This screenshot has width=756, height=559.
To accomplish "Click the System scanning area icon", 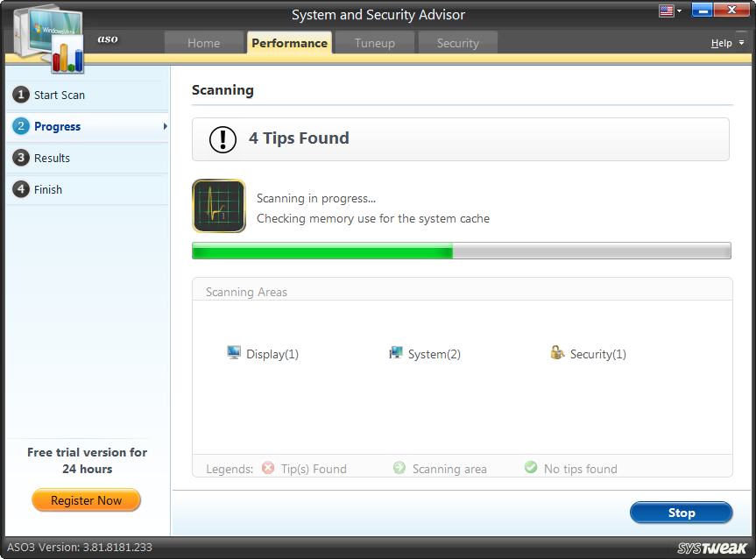I will click(397, 352).
